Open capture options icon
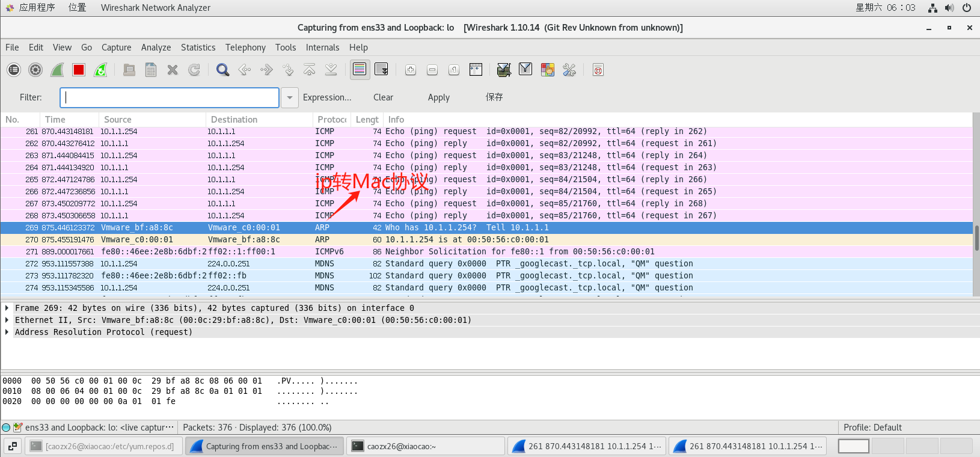This screenshot has height=457, width=980. [35, 70]
